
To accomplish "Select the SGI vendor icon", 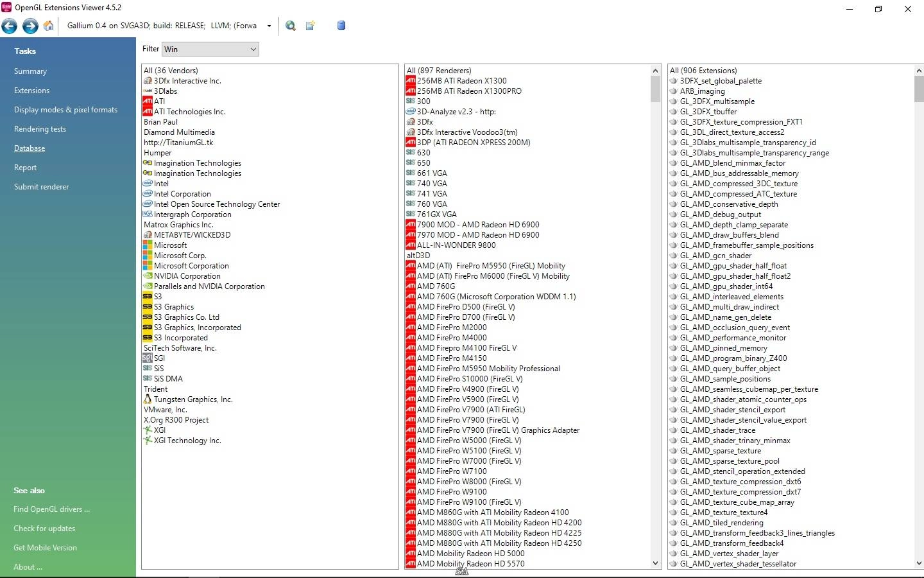I will (x=148, y=358).
